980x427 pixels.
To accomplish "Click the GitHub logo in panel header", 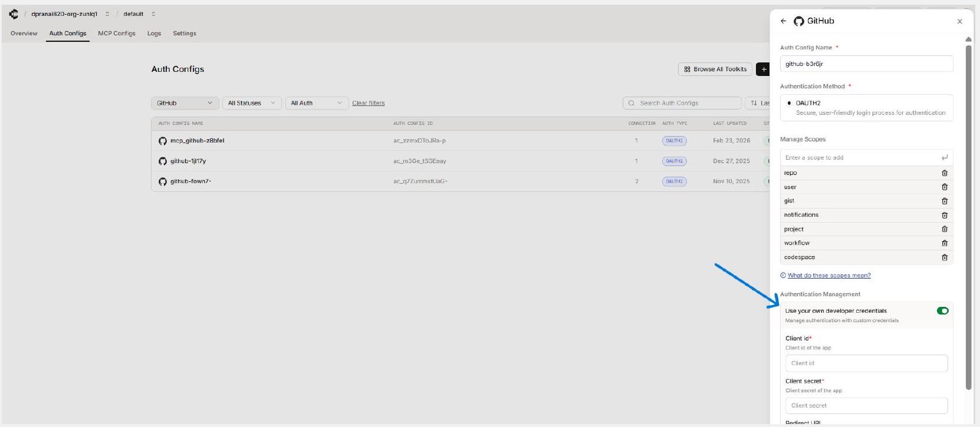I will coord(799,21).
